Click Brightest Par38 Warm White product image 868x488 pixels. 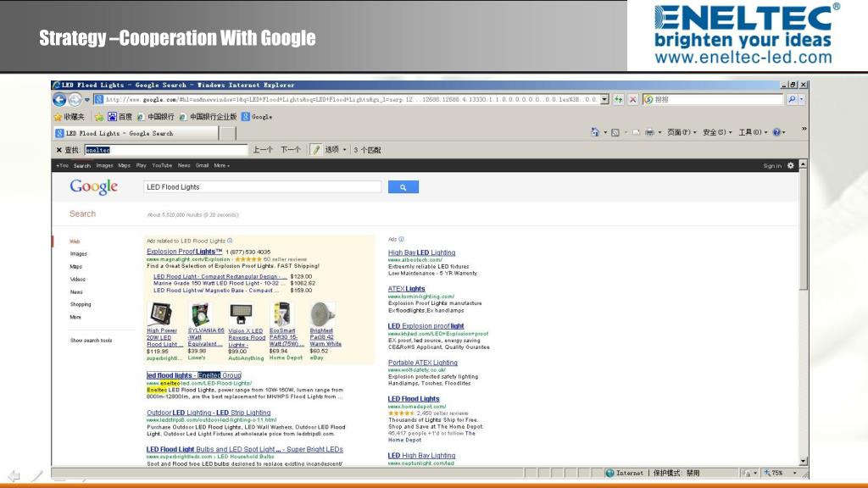[x=322, y=313]
